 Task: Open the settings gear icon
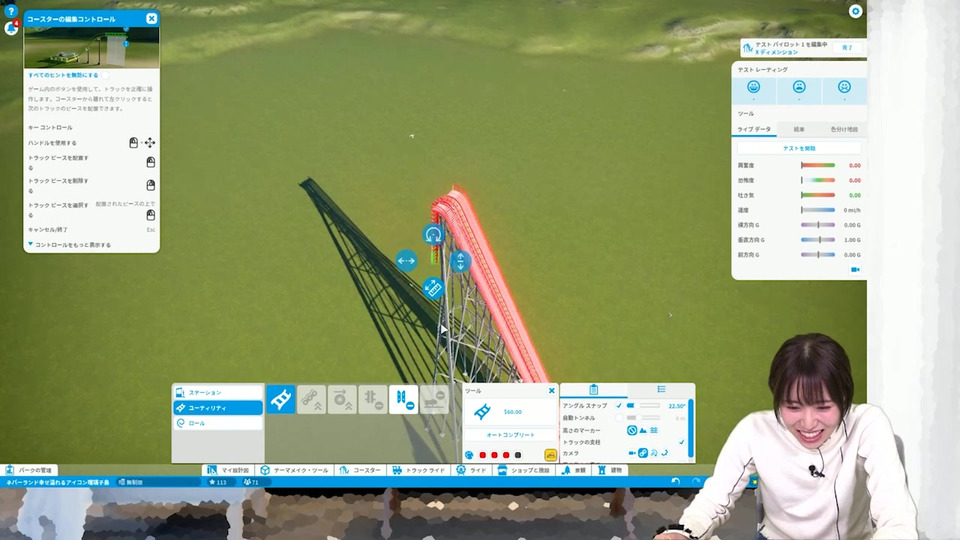(x=855, y=11)
